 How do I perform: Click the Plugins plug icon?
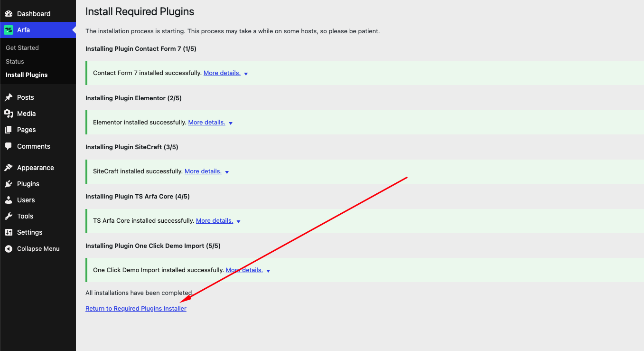click(9, 184)
